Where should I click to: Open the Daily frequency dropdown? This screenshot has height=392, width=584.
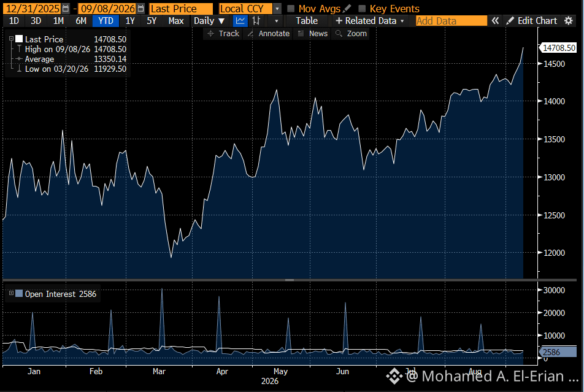pyautogui.click(x=209, y=21)
